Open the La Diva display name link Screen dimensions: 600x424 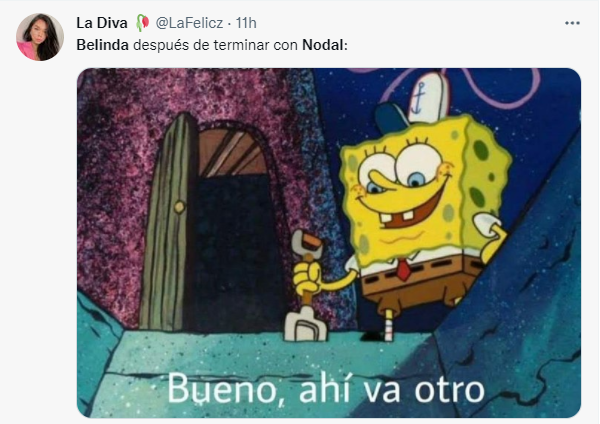(102, 23)
